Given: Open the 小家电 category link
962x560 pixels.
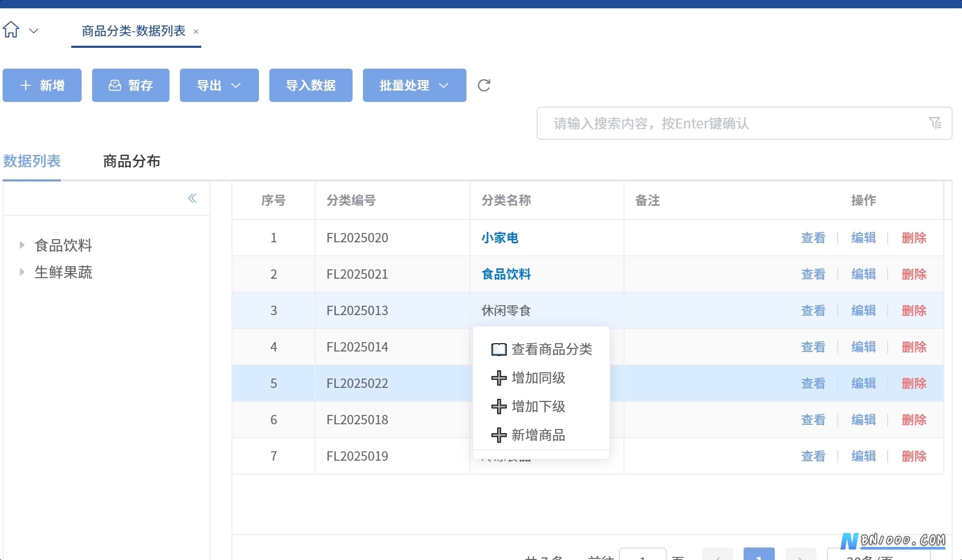Looking at the screenshot, I should [x=500, y=238].
